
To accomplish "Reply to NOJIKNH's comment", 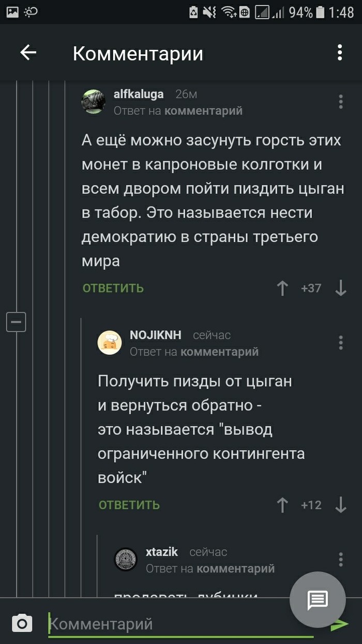I will pyautogui.click(x=129, y=505).
